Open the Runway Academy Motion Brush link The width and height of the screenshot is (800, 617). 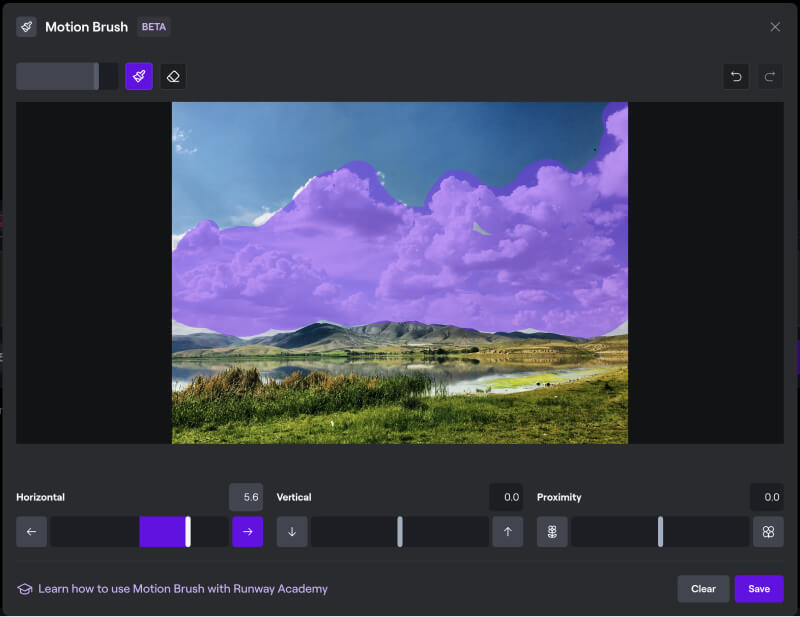[182, 589]
